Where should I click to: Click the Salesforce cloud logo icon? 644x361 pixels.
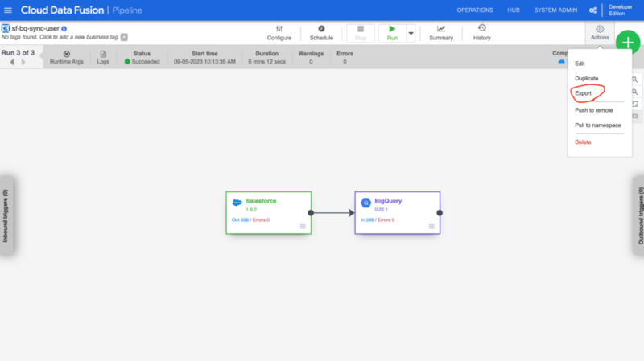[237, 203]
